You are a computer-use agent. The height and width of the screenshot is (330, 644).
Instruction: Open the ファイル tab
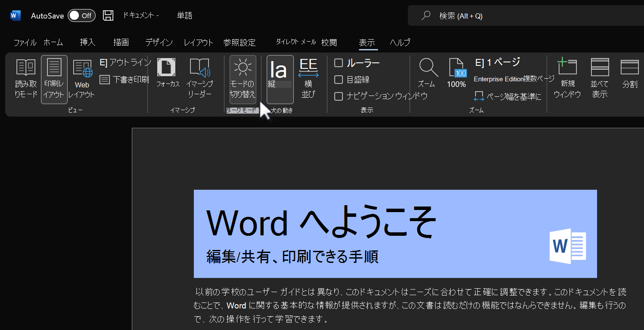click(x=25, y=43)
